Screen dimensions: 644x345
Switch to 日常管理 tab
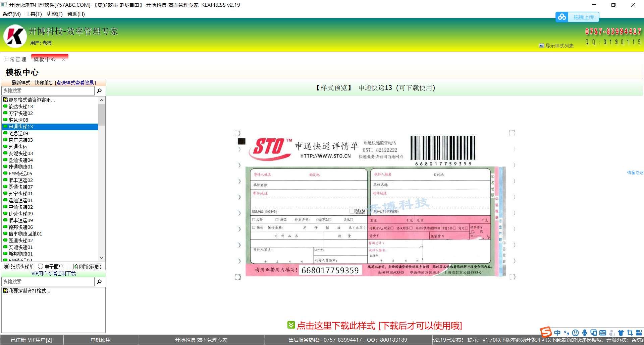[15, 59]
